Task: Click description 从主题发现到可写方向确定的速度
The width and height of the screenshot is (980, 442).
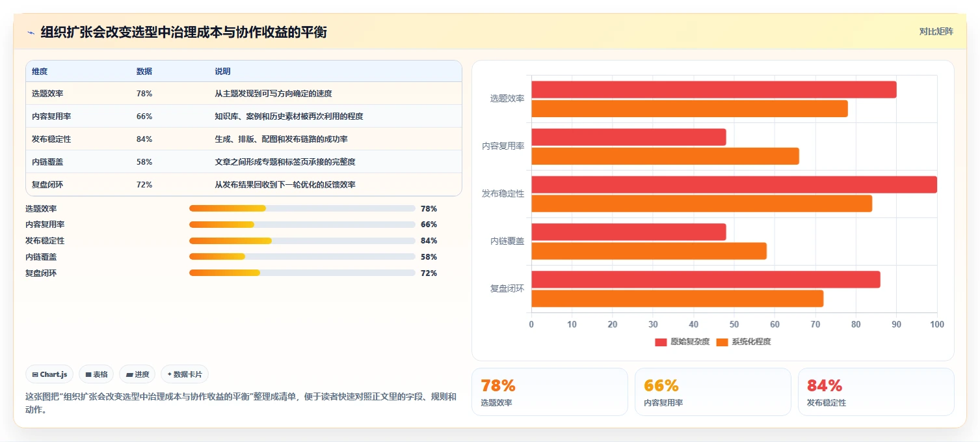Action: point(274,94)
